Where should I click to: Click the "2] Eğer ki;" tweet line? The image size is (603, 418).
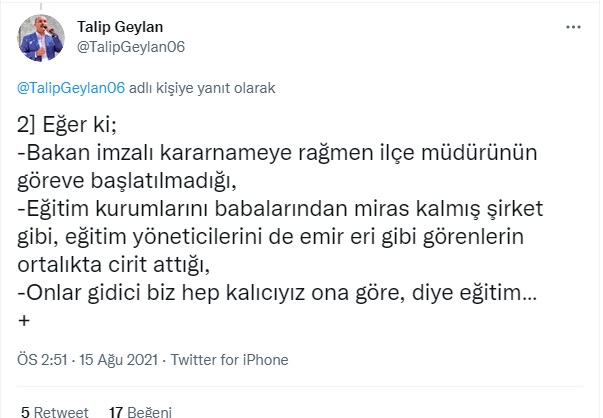point(65,127)
